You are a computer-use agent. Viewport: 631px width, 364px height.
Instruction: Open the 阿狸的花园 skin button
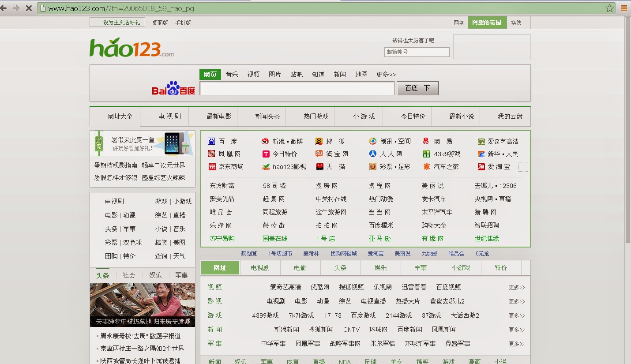point(487,23)
